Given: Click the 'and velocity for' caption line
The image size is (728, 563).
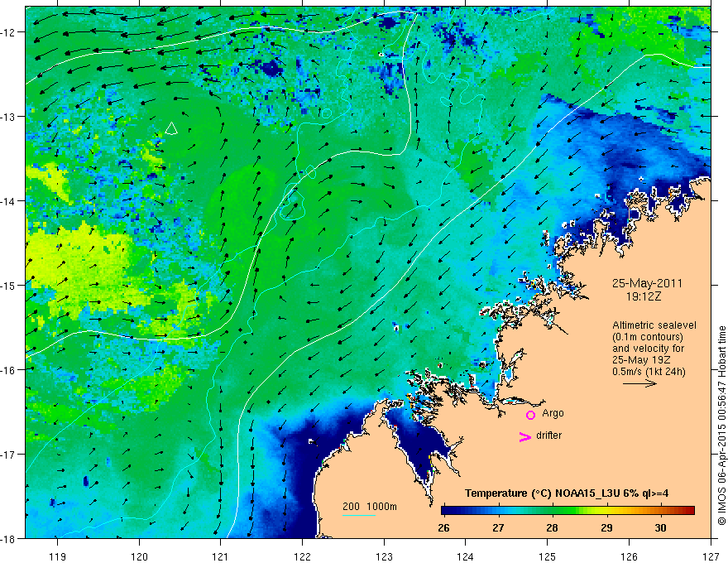Looking at the screenshot, I should coord(648,349).
